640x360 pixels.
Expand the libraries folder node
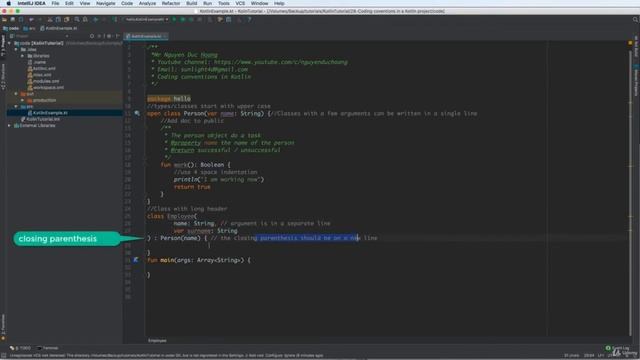click(x=22, y=56)
